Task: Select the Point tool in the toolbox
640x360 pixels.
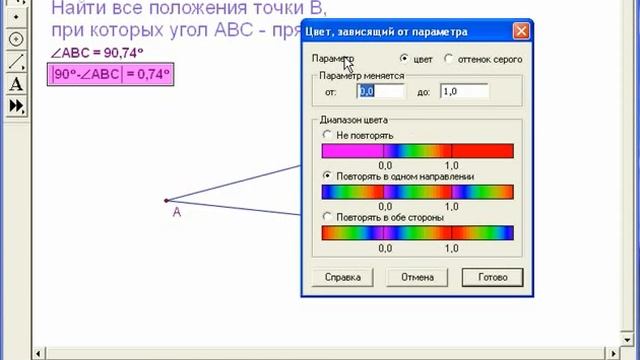Action: coord(16,17)
